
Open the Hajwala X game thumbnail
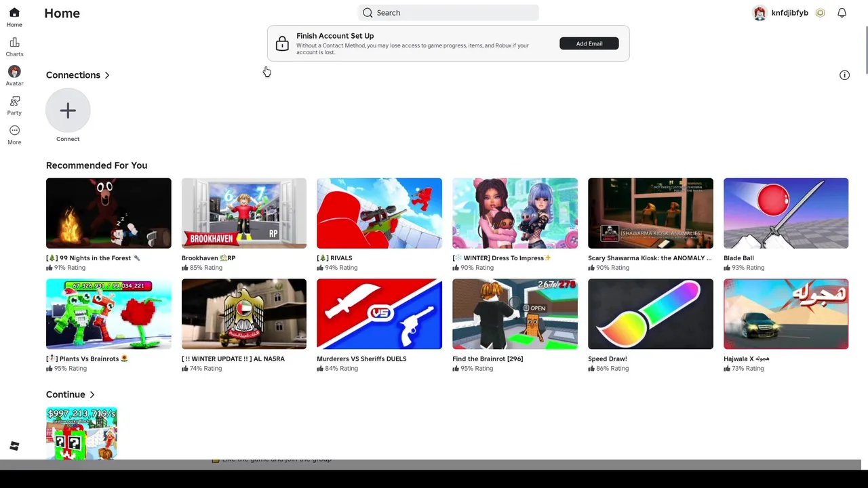tap(786, 314)
